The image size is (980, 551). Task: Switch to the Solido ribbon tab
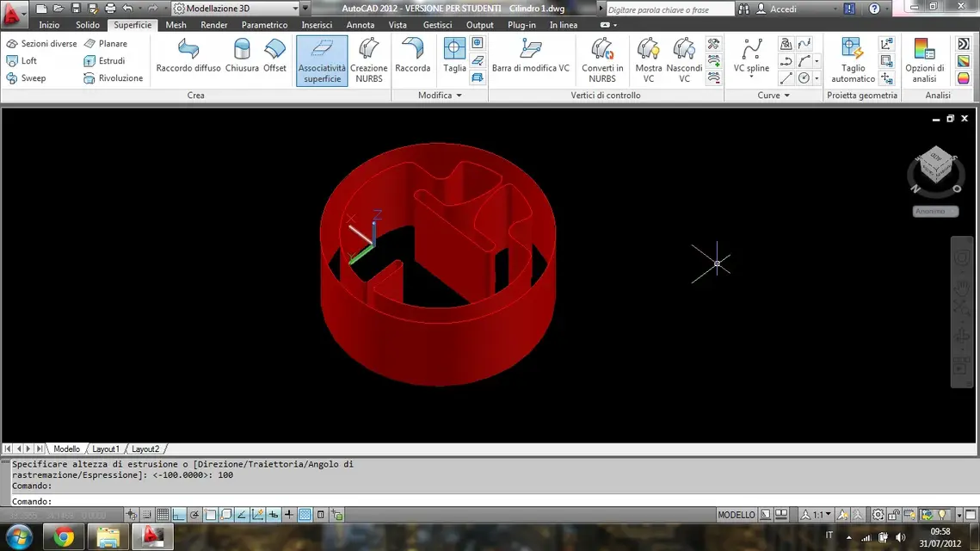[x=88, y=25]
